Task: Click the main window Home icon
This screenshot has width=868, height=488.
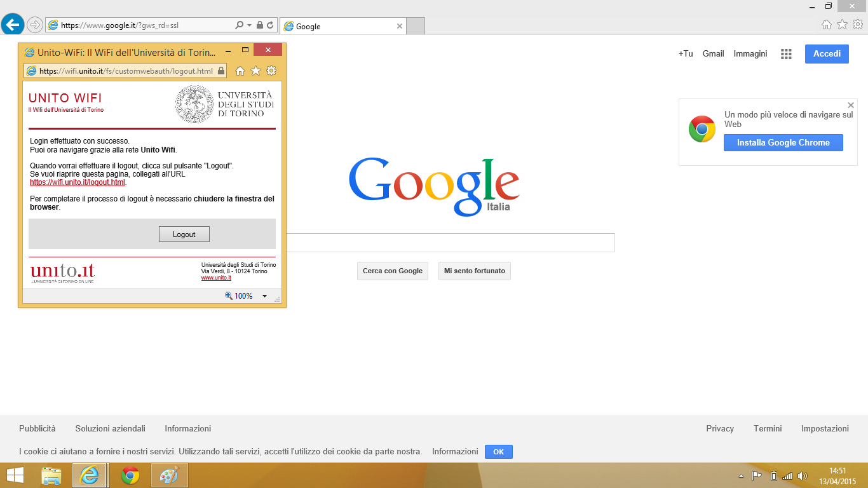Action: click(x=827, y=25)
